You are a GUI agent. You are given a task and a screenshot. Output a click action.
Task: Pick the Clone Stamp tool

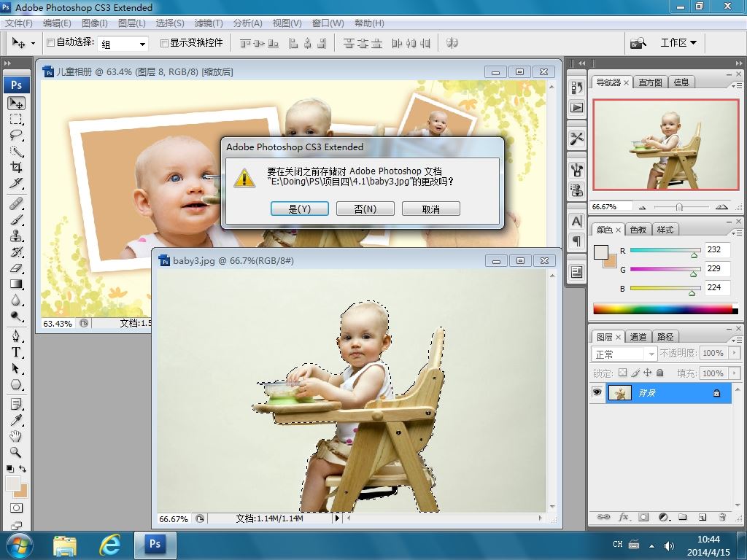click(x=16, y=236)
